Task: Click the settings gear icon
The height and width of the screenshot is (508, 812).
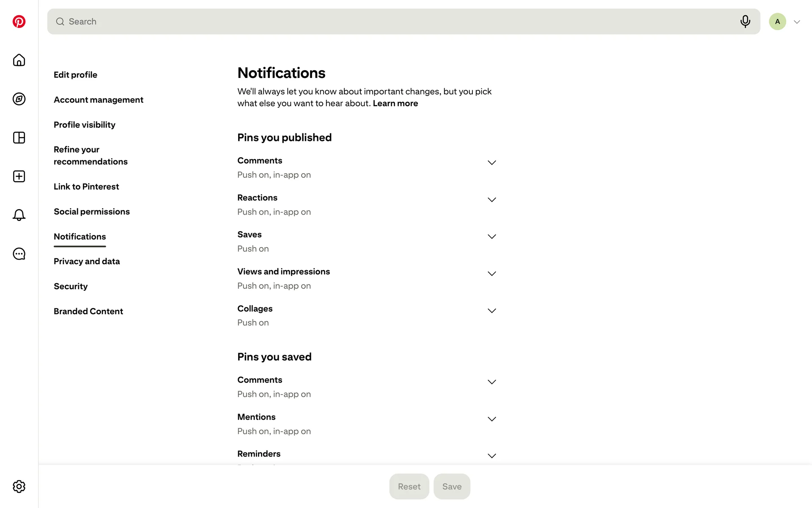Action: click(19, 486)
